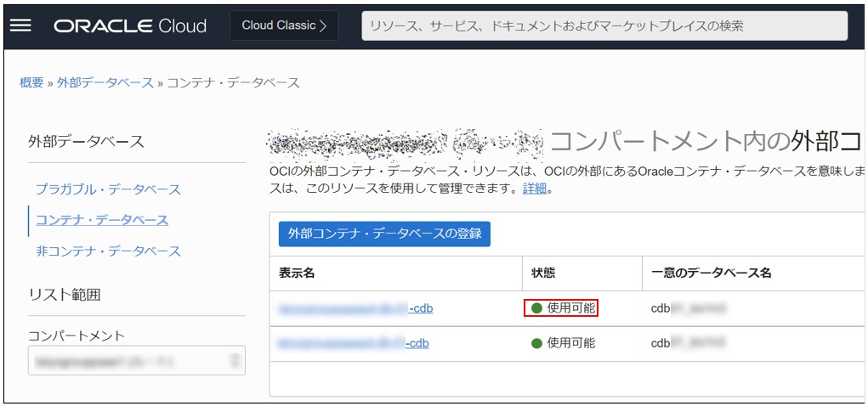Go to 概要 in the breadcrumb
The height and width of the screenshot is (406, 868).
31,82
